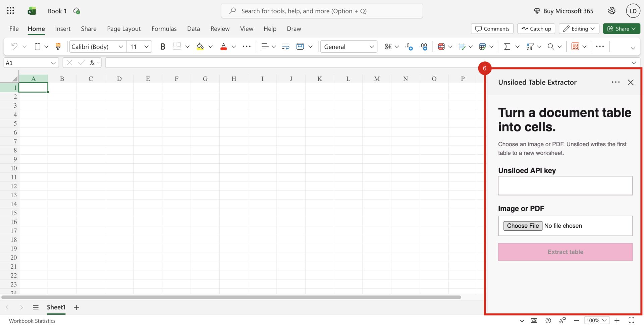Expand the Name Box A1 dropdown
Viewport: 644px width, 325px height.
pyautogui.click(x=53, y=63)
